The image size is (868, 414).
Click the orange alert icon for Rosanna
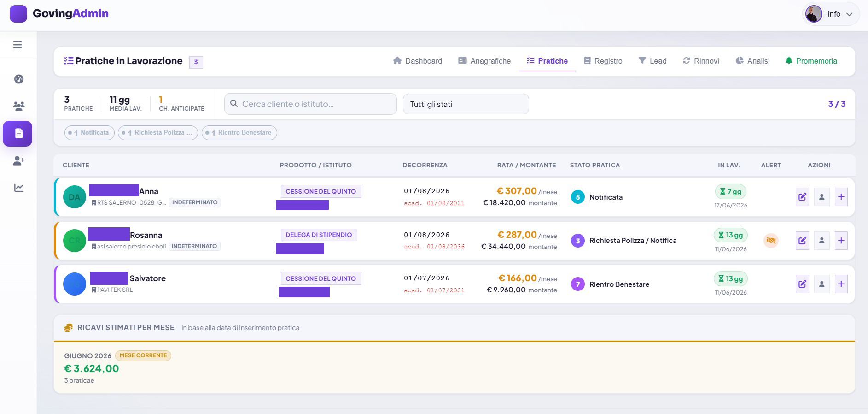(x=771, y=240)
